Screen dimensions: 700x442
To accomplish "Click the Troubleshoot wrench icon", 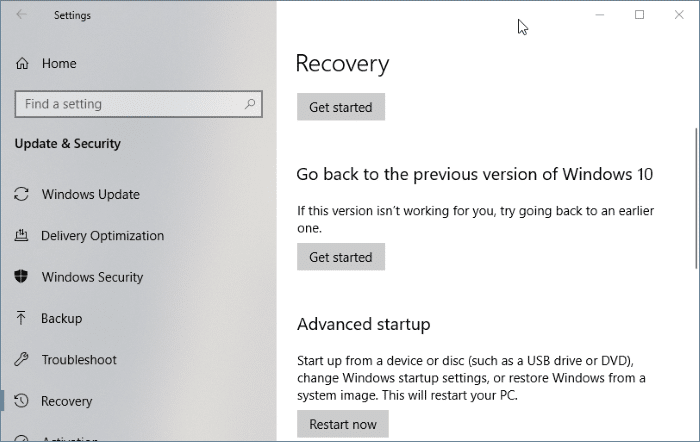I will pyautogui.click(x=21, y=359).
